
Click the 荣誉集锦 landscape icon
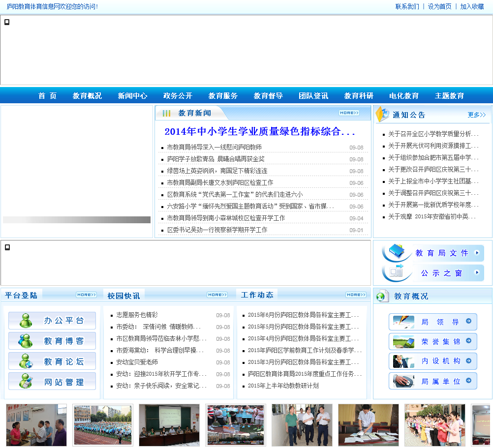[x=404, y=341]
